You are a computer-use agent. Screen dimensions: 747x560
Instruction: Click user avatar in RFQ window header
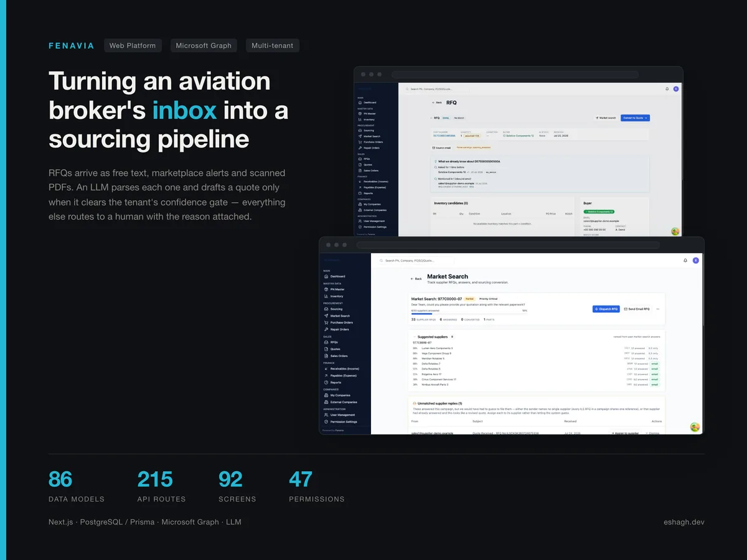pos(676,89)
